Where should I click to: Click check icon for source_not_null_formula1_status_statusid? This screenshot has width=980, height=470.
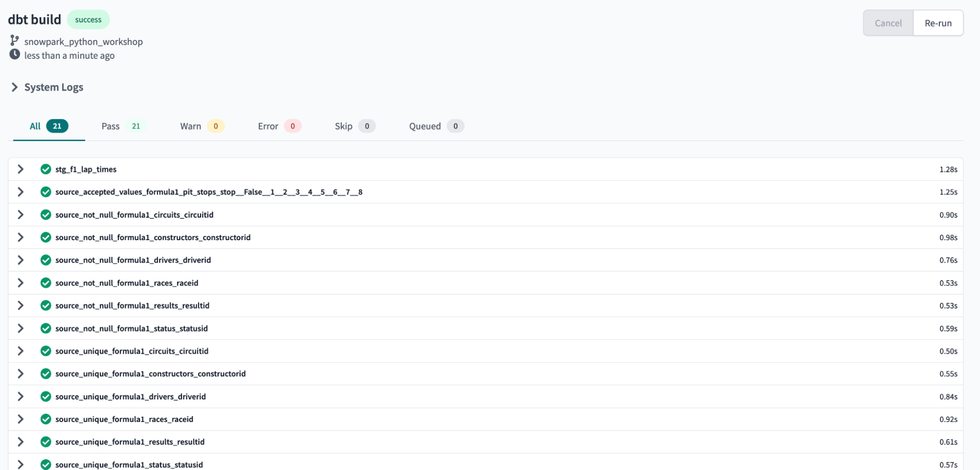[x=46, y=328]
